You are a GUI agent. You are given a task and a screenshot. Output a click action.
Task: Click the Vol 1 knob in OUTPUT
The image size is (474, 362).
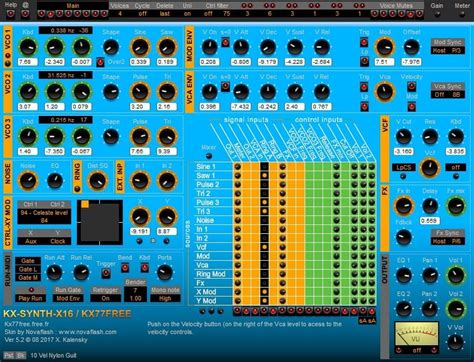click(455, 275)
